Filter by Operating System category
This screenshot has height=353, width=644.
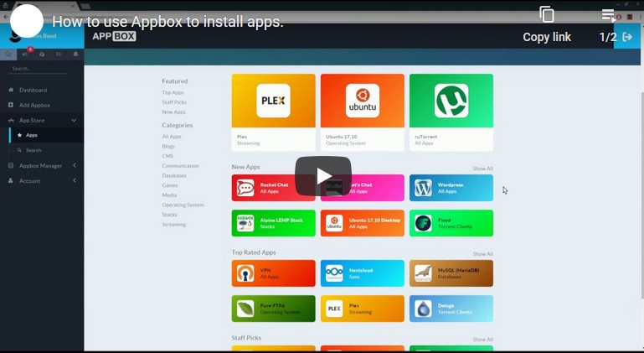click(183, 205)
